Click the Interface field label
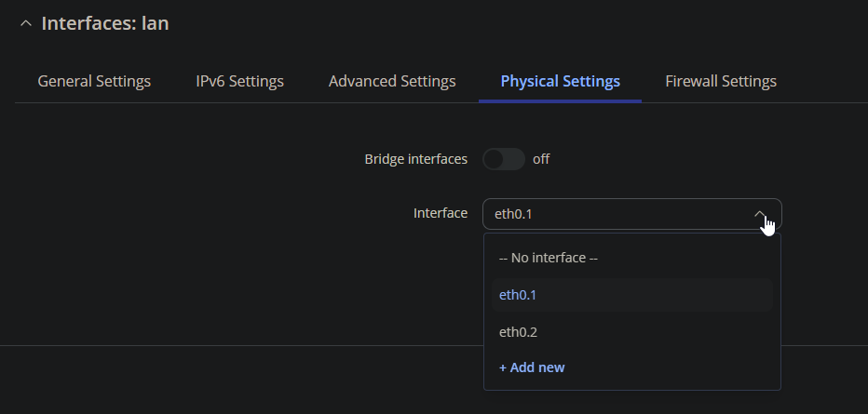This screenshot has height=414, width=868. 441,213
